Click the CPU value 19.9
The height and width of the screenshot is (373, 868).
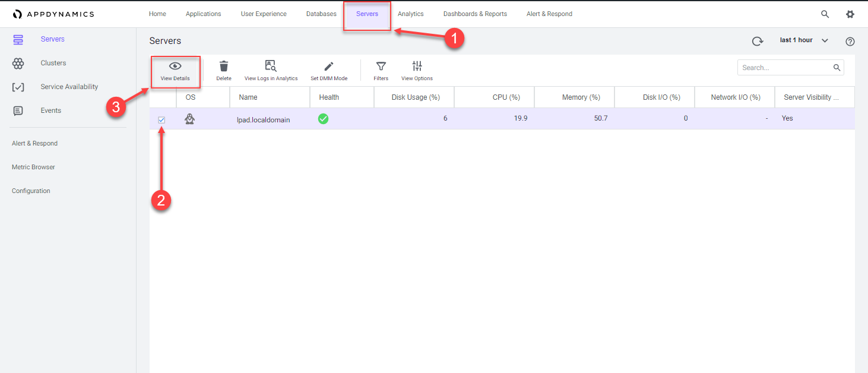[x=521, y=118]
